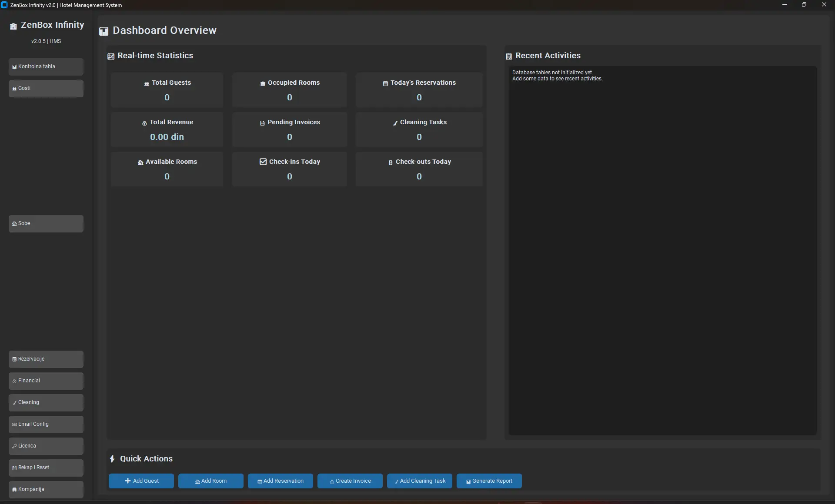
Task: Click the Dashboard Overview header icon
Action: pyautogui.click(x=104, y=31)
